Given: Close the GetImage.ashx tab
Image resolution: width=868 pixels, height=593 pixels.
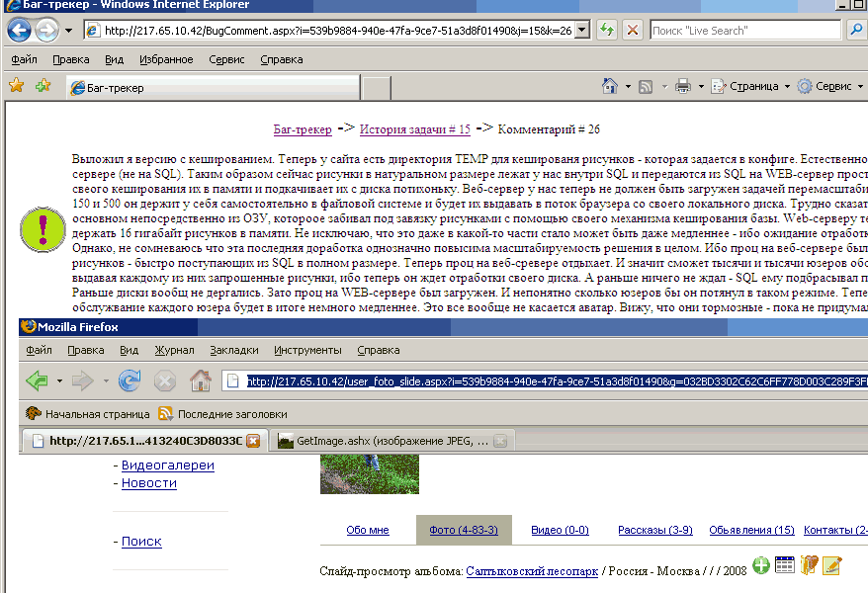Looking at the screenshot, I should coord(500,441).
